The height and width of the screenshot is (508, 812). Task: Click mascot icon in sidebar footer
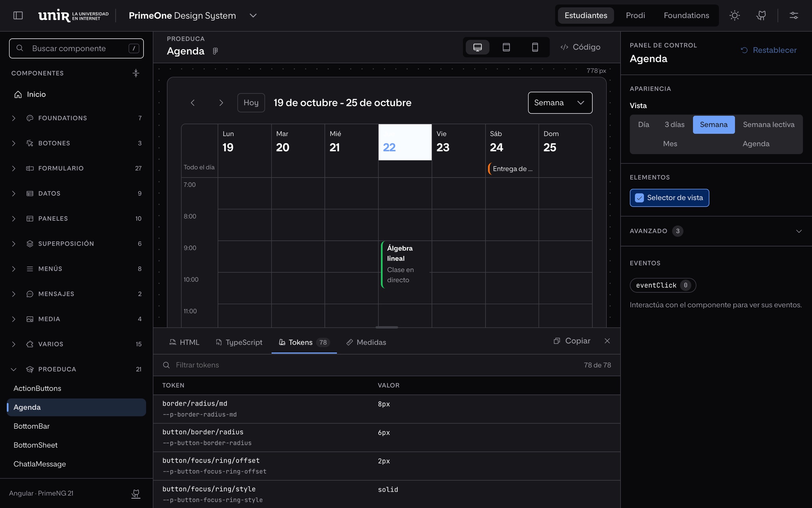point(136,493)
